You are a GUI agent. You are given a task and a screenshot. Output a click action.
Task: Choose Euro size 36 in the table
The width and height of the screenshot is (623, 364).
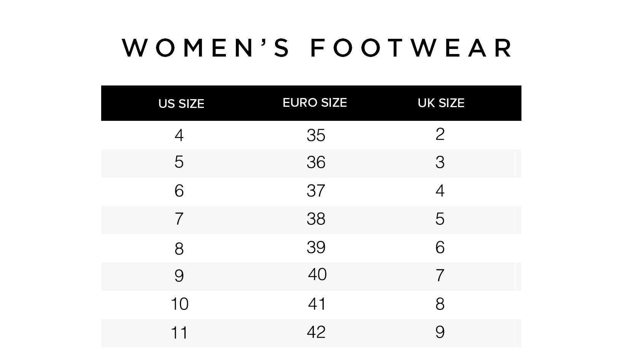pos(316,163)
